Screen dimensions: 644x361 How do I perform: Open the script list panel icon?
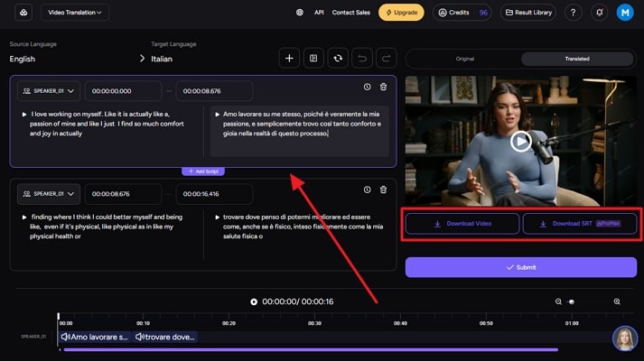(313, 59)
